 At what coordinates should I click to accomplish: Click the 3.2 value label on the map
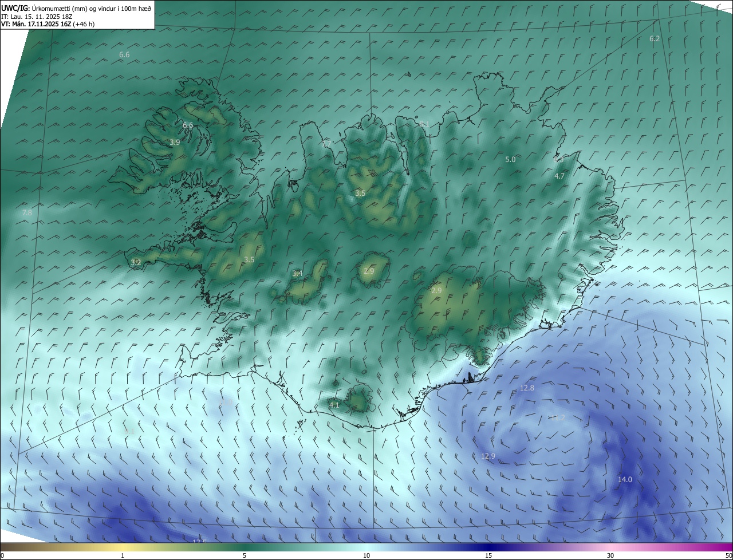(136, 262)
